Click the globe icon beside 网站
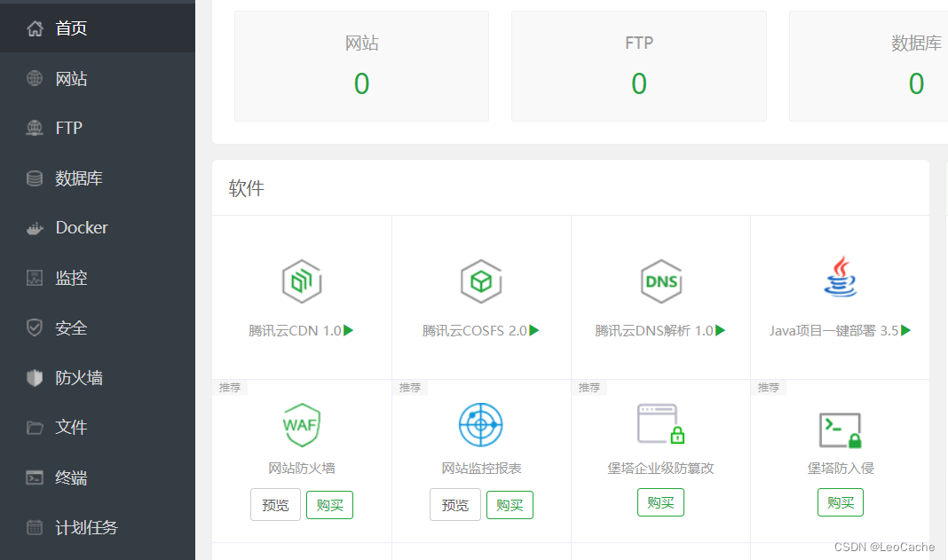This screenshot has width=948, height=560. (x=35, y=78)
